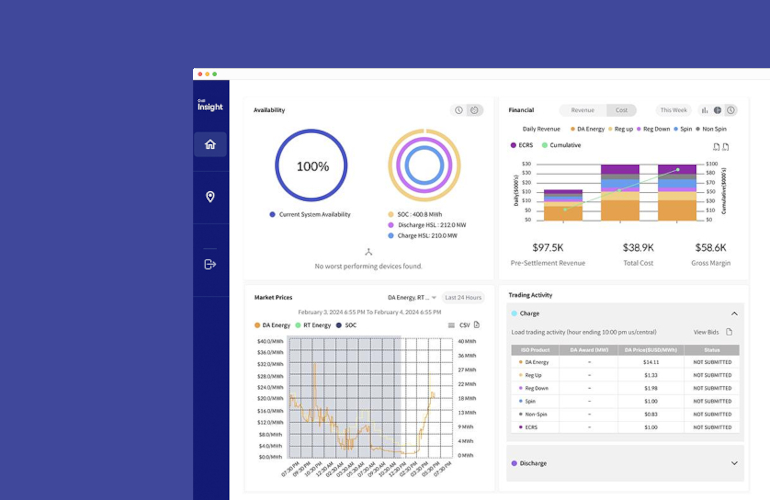Switch to the Cost tab
The image size is (770, 500).
(x=621, y=110)
